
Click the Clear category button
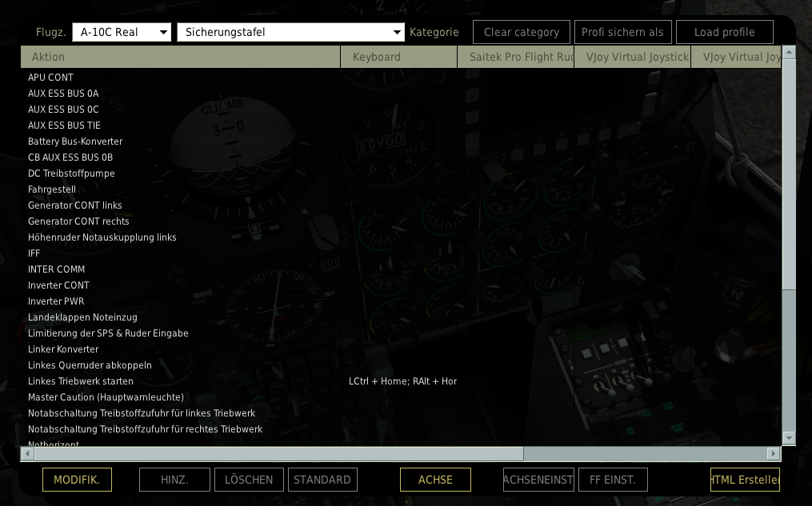click(x=522, y=32)
